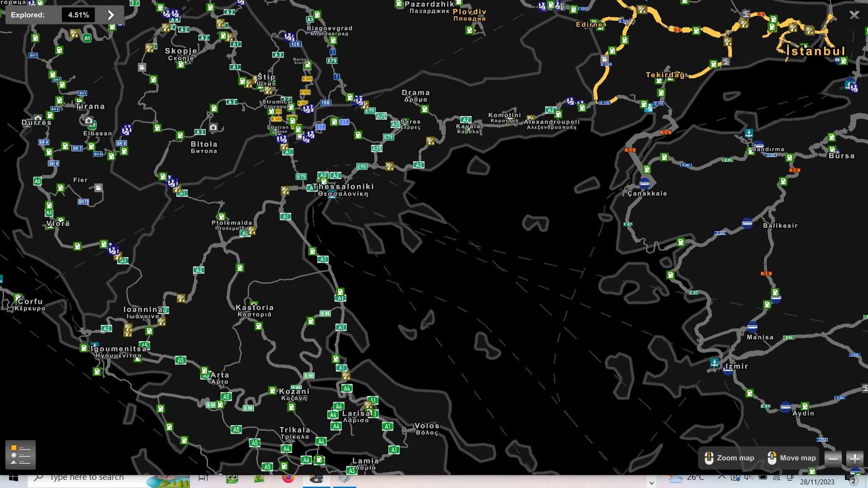868x488 pixels.
Task: Select the anchor port icon above Bandırma
Action: coord(749,133)
